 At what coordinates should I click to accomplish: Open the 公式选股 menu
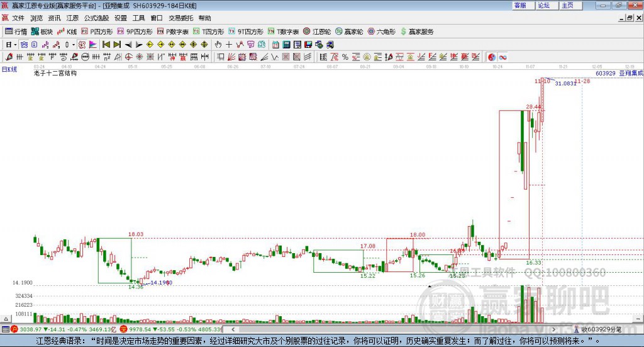click(x=96, y=18)
